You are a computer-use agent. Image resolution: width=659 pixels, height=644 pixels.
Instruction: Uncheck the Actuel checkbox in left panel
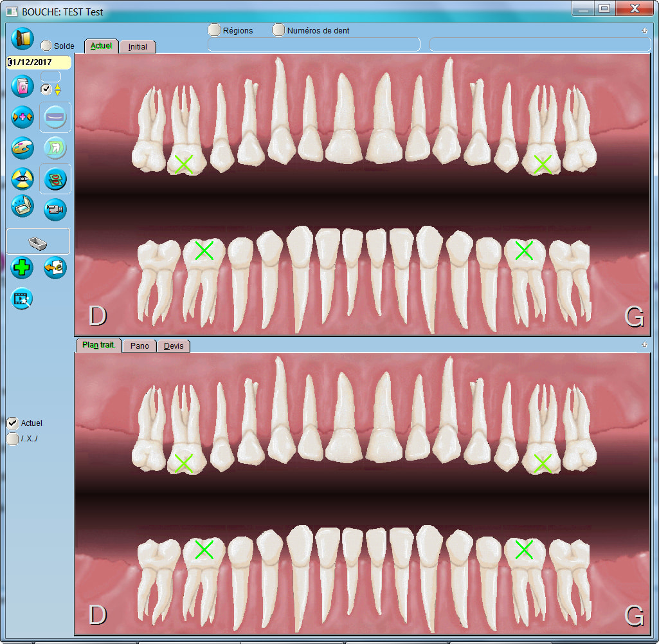point(12,423)
